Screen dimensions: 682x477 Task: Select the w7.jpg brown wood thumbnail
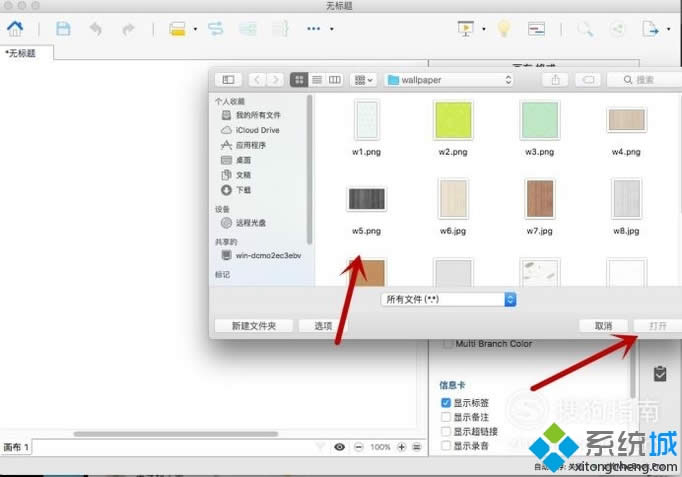pos(539,199)
